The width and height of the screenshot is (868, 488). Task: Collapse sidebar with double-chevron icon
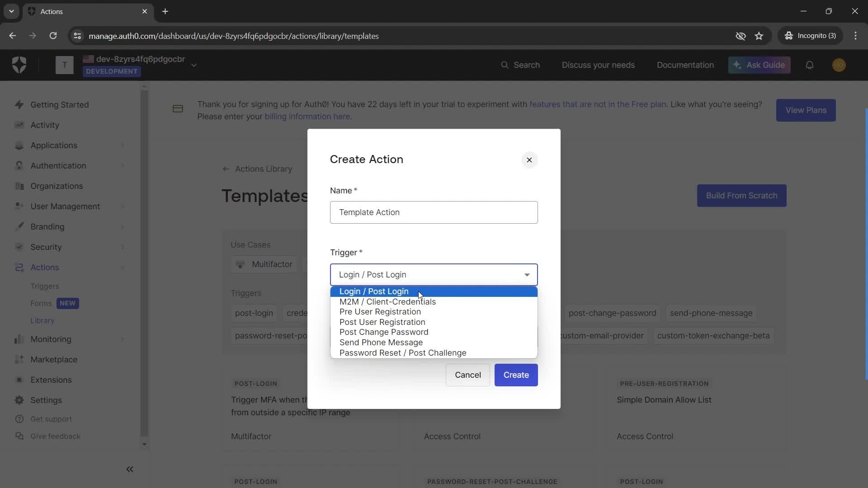point(130,469)
